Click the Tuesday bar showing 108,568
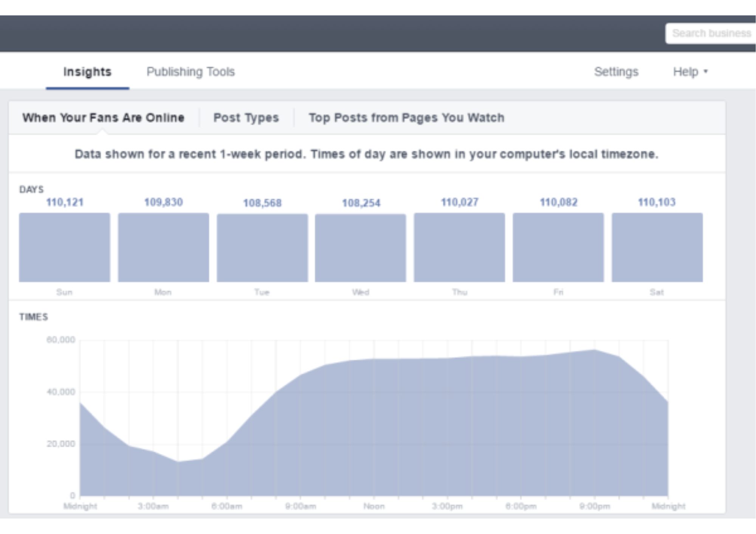This screenshot has height=534, width=756. (262, 248)
